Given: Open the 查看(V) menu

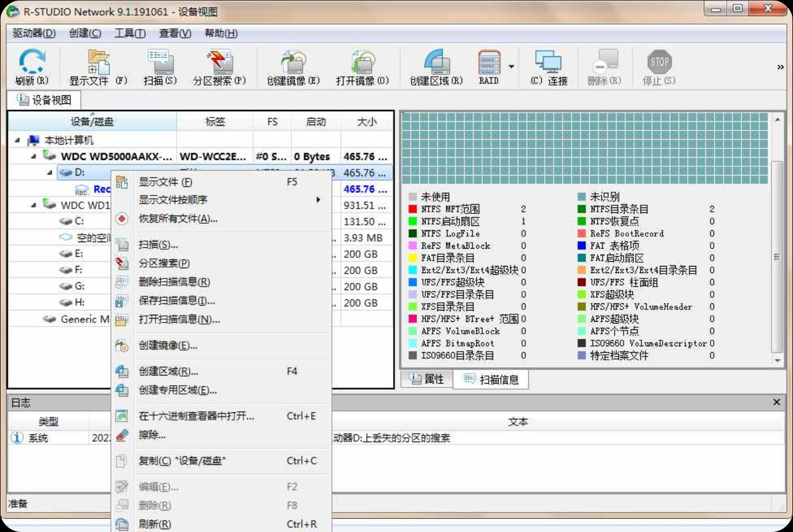Looking at the screenshot, I should pyautogui.click(x=175, y=33).
